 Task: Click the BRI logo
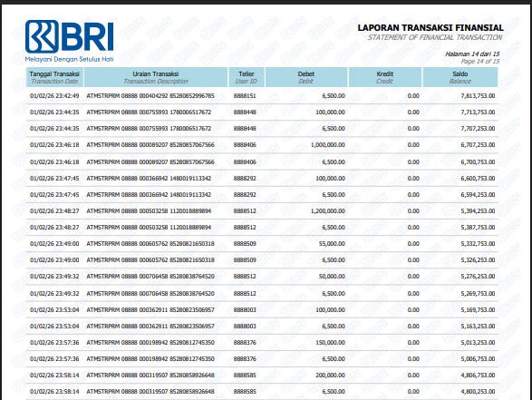click(x=69, y=36)
